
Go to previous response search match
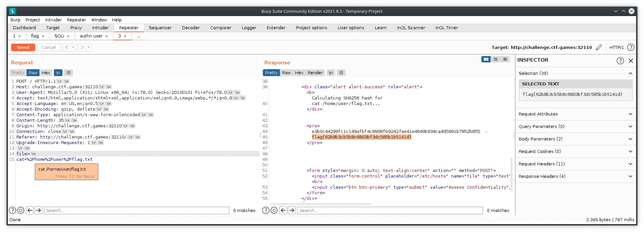click(283, 210)
